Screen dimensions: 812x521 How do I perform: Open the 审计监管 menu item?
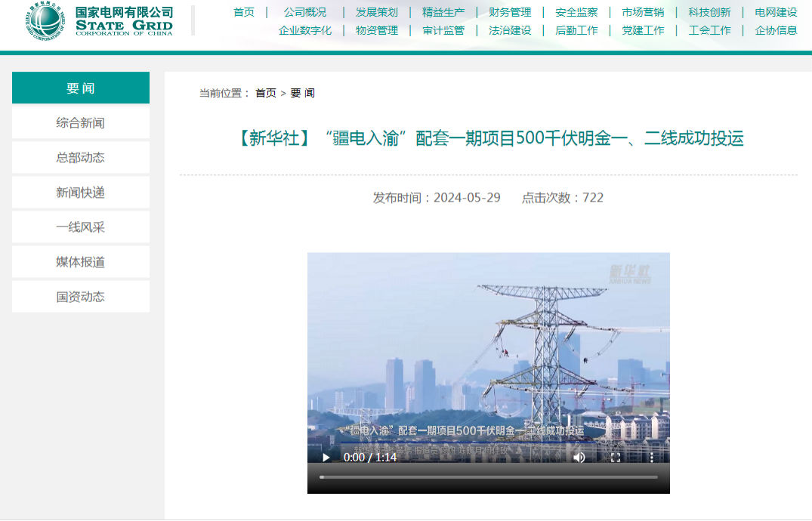click(x=443, y=30)
